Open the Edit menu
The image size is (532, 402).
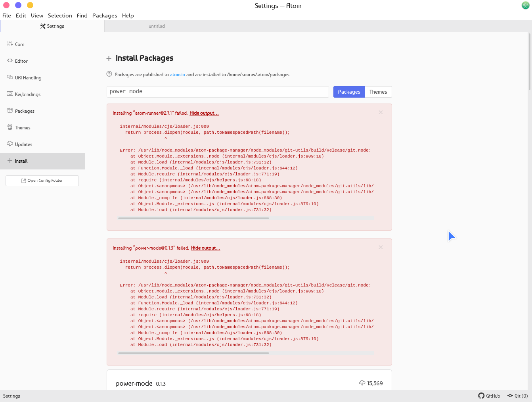21,15
